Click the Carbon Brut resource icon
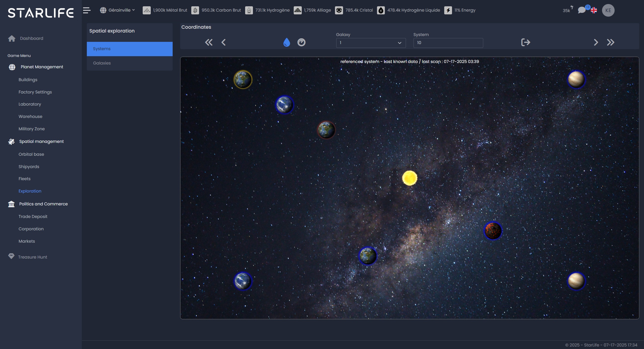The width and height of the screenshot is (644, 349). [195, 10]
